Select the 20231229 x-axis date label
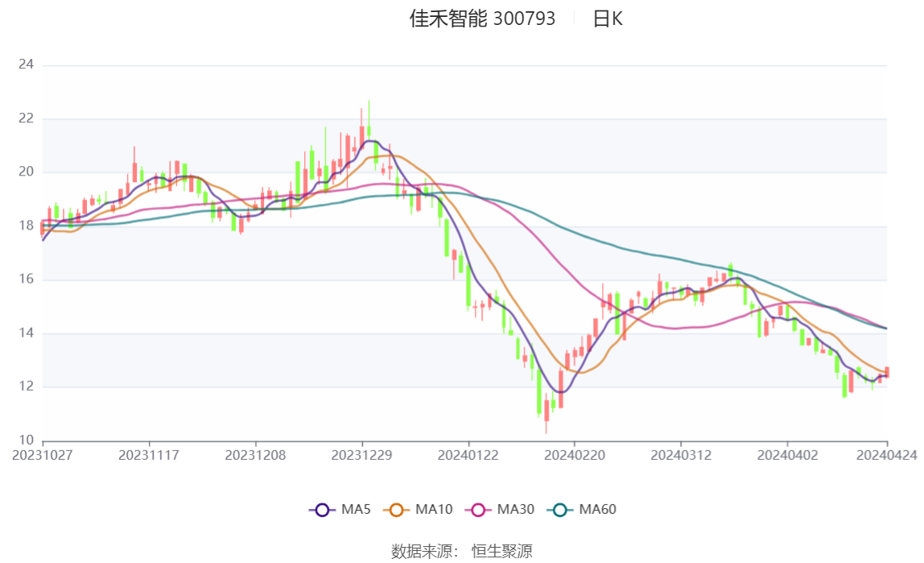924x563 pixels. [x=362, y=455]
